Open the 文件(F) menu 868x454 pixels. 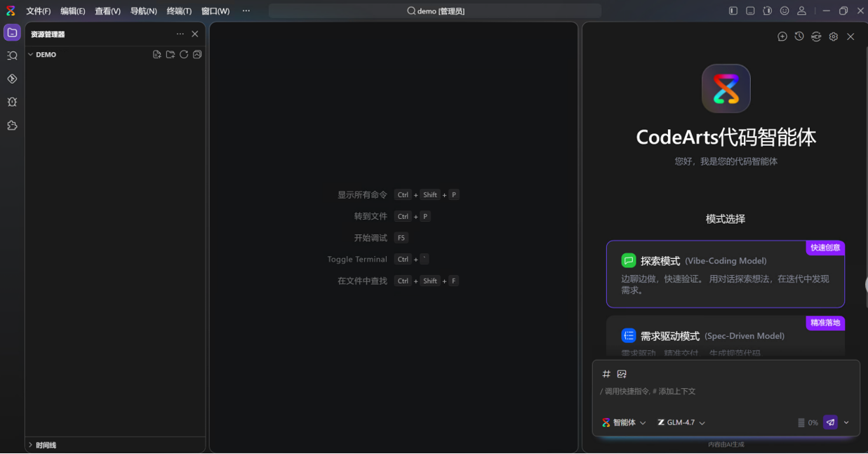(39, 11)
